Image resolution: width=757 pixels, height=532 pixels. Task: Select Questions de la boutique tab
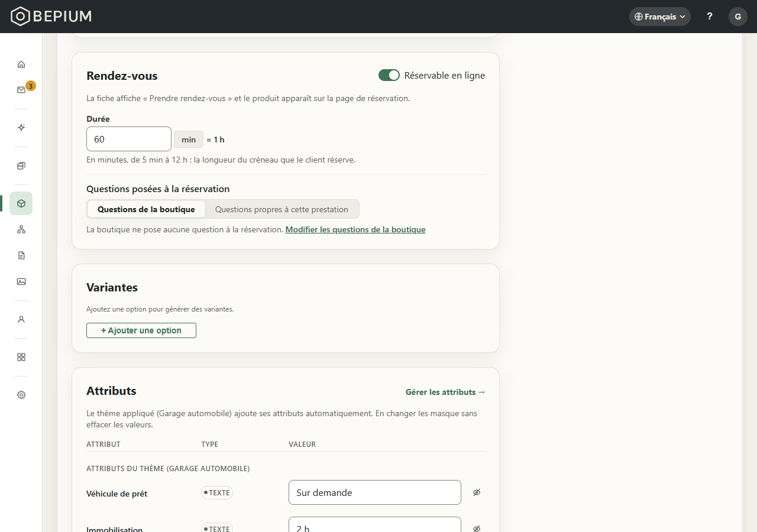(x=146, y=209)
